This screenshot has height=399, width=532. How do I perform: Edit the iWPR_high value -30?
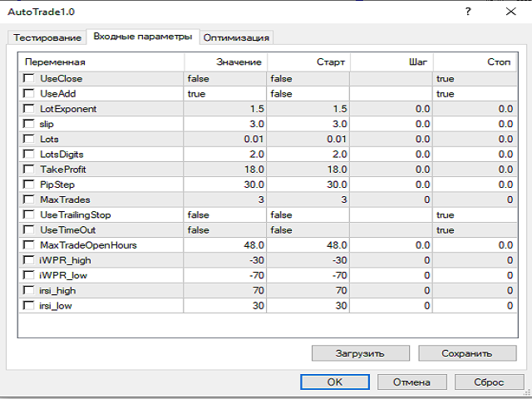pos(225,260)
